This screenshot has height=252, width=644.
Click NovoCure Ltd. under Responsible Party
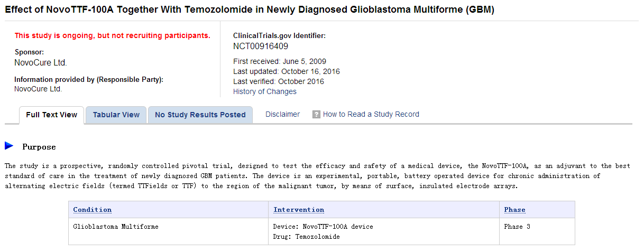(x=38, y=89)
